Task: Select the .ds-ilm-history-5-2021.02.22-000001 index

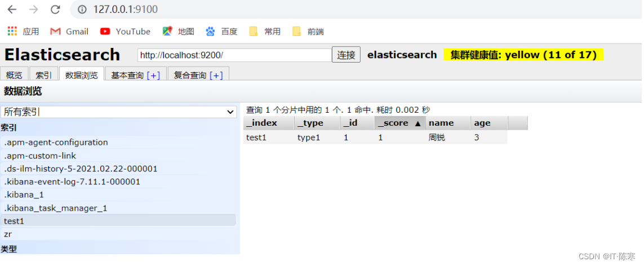Action: pos(119,169)
